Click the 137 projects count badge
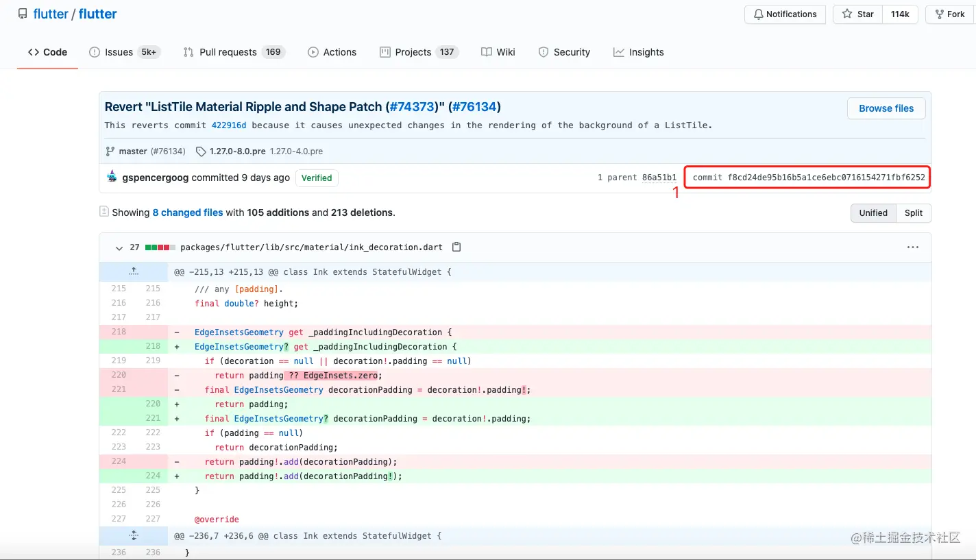 click(x=447, y=52)
